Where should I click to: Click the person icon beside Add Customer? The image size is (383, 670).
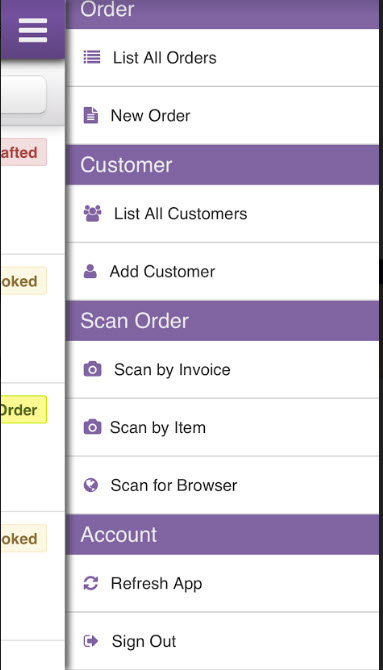click(x=90, y=271)
